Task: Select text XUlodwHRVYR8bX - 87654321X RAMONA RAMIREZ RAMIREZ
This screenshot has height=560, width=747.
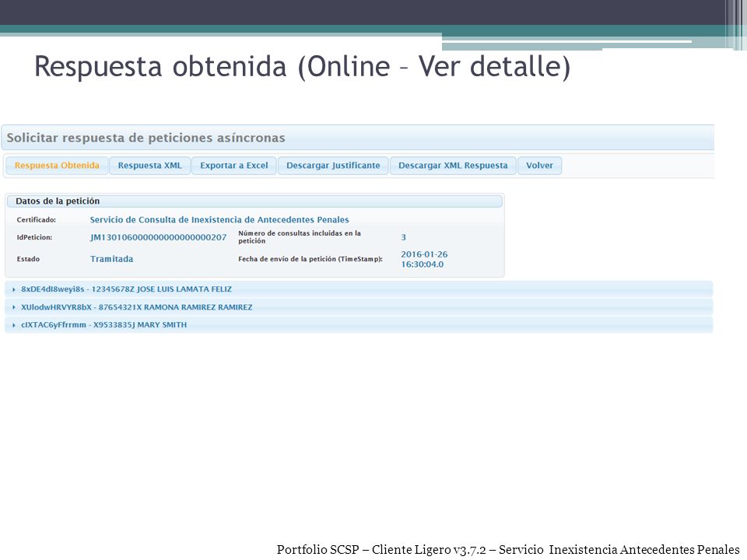Action: pyautogui.click(x=137, y=307)
